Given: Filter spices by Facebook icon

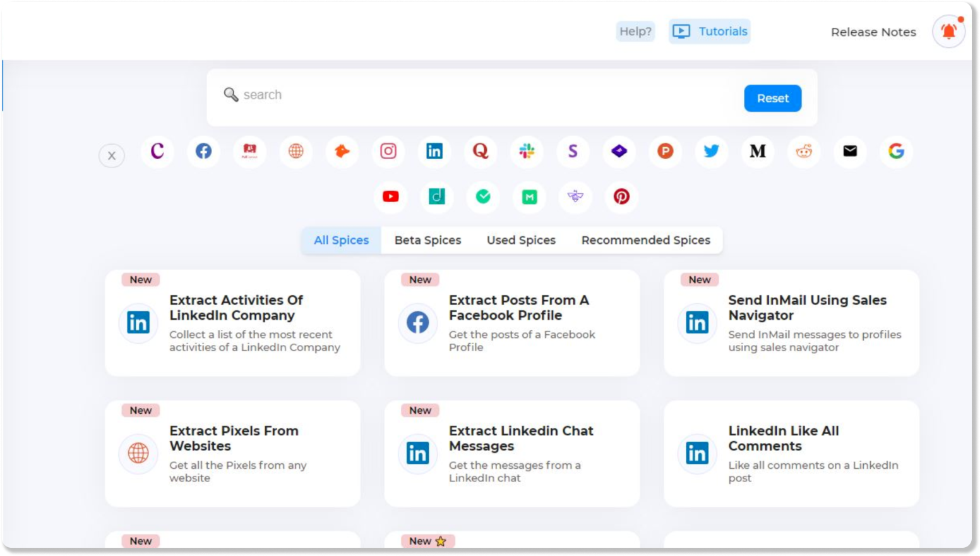Looking at the screenshot, I should pos(203,151).
